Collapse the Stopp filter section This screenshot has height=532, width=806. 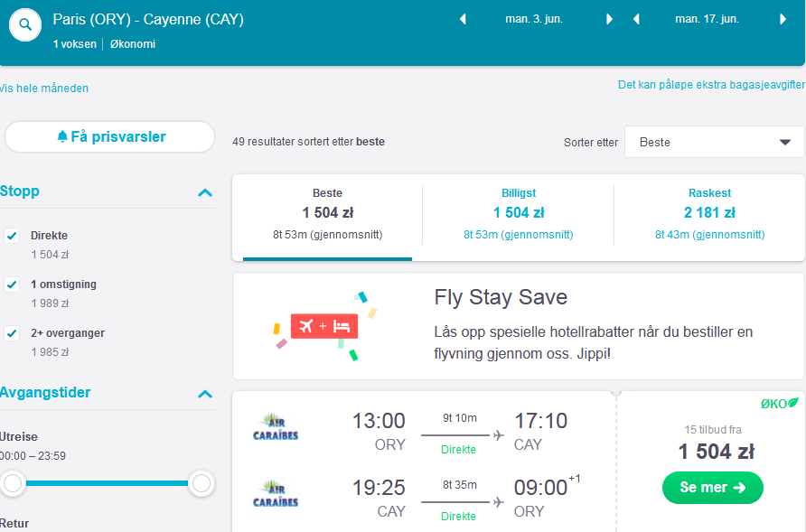205,192
